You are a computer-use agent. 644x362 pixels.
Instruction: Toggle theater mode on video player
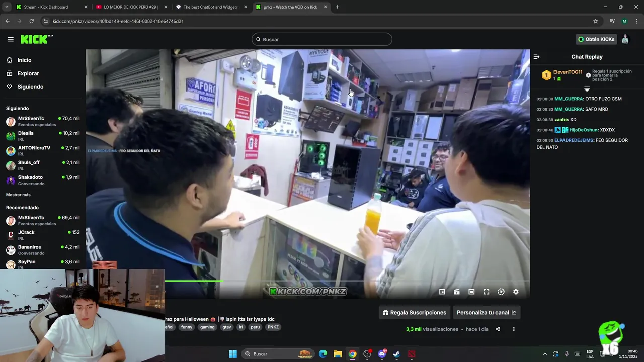pyautogui.click(x=471, y=292)
